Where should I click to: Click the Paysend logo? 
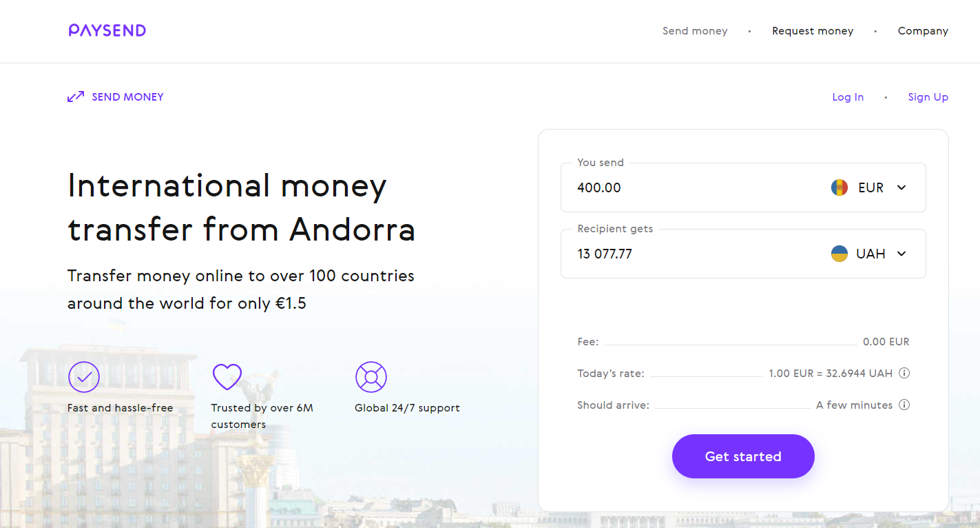click(x=107, y=30)
